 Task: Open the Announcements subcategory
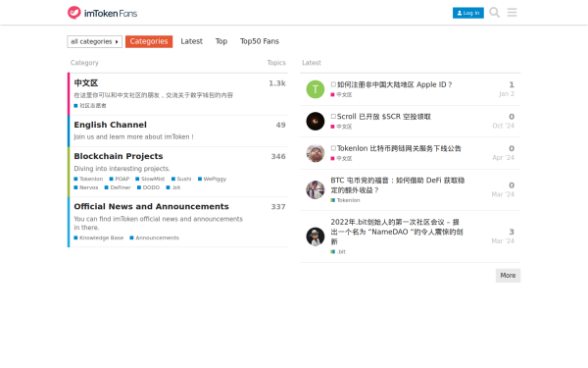coord(155,237)
